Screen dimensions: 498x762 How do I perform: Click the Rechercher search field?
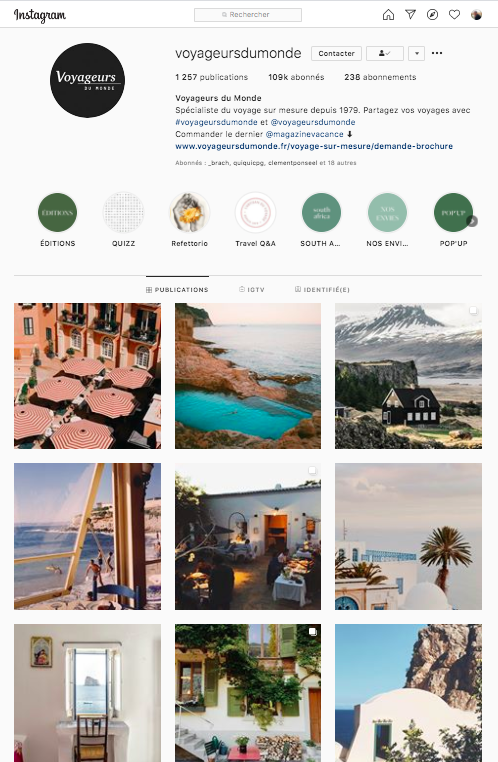[x=248, y=15]
